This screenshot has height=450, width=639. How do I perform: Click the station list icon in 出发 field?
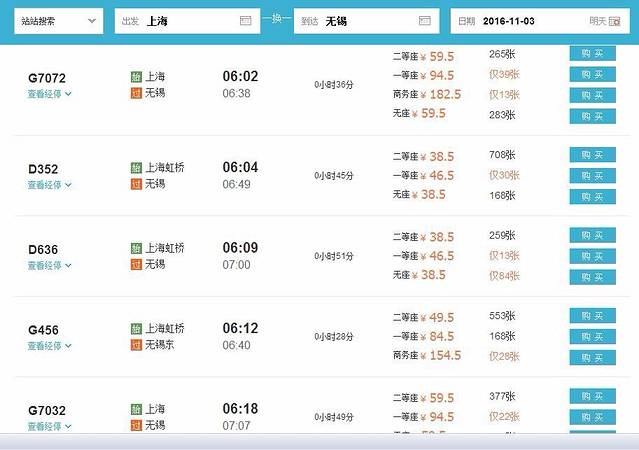coord(246,21)
